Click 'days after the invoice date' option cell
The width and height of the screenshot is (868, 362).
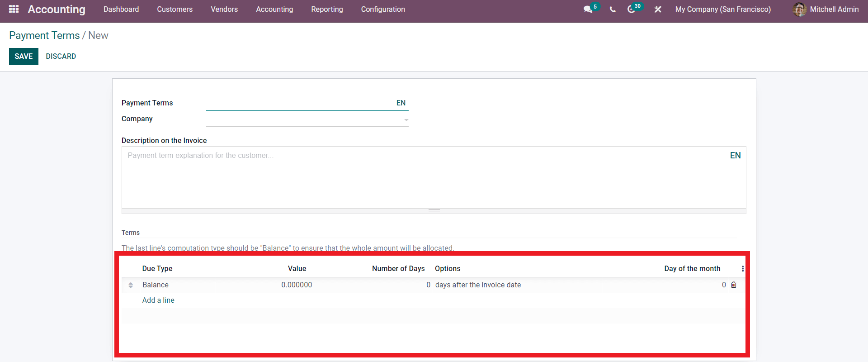[478, 285]
